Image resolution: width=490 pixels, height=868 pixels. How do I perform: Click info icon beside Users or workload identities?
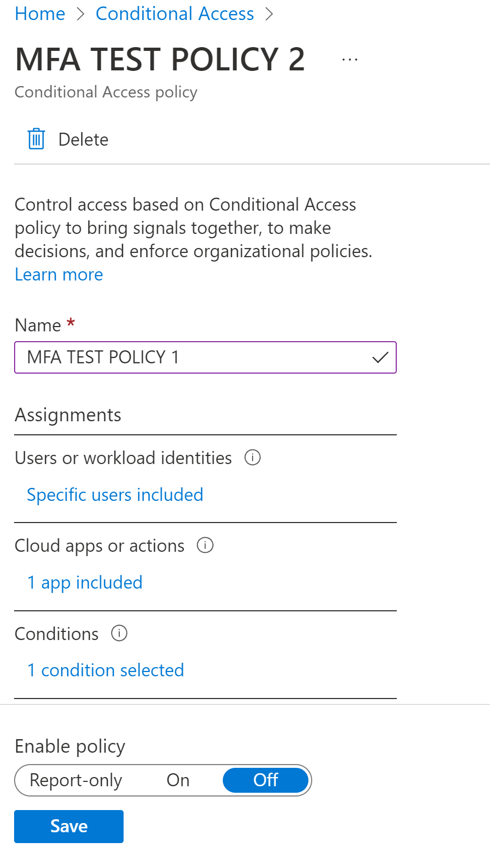pos(253,458)
